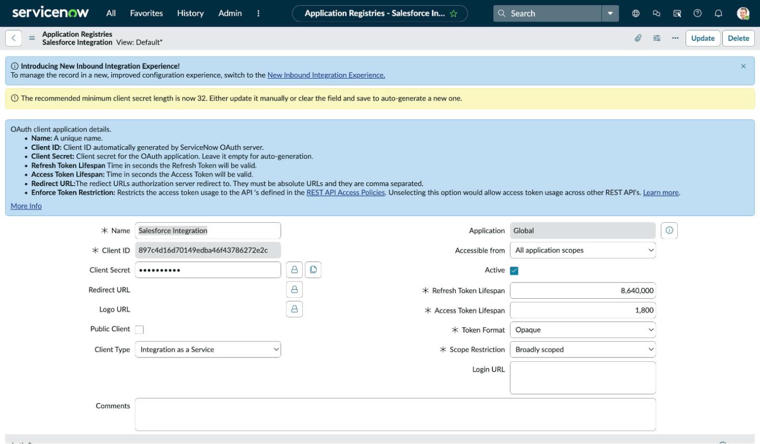
Task: Open the help question-mark icon
Action: click(x=697, y=14)
